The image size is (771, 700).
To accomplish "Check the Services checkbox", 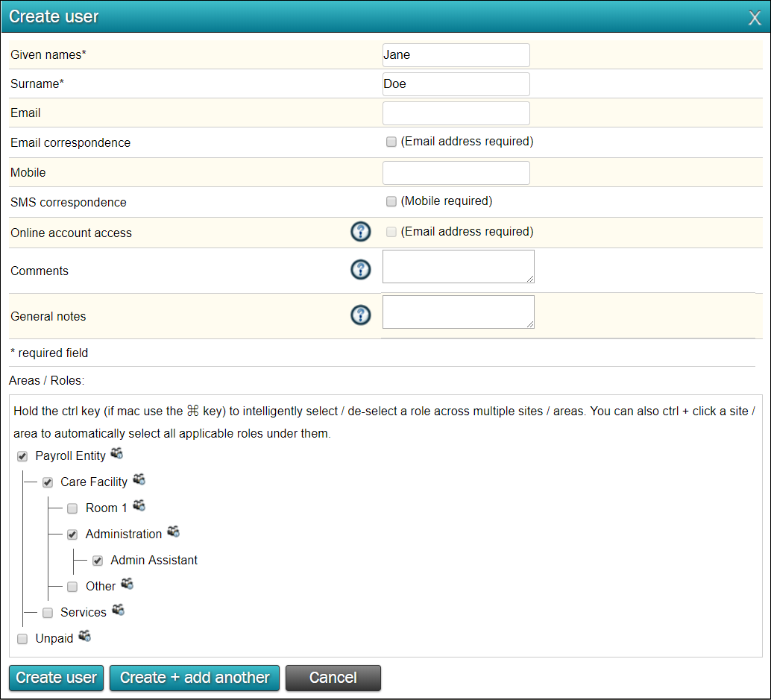I will pos(48,613).
